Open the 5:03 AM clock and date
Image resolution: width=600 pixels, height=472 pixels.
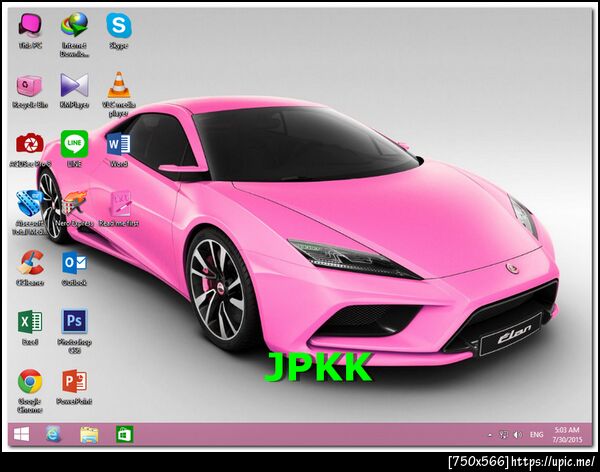[x=567, y=435]
